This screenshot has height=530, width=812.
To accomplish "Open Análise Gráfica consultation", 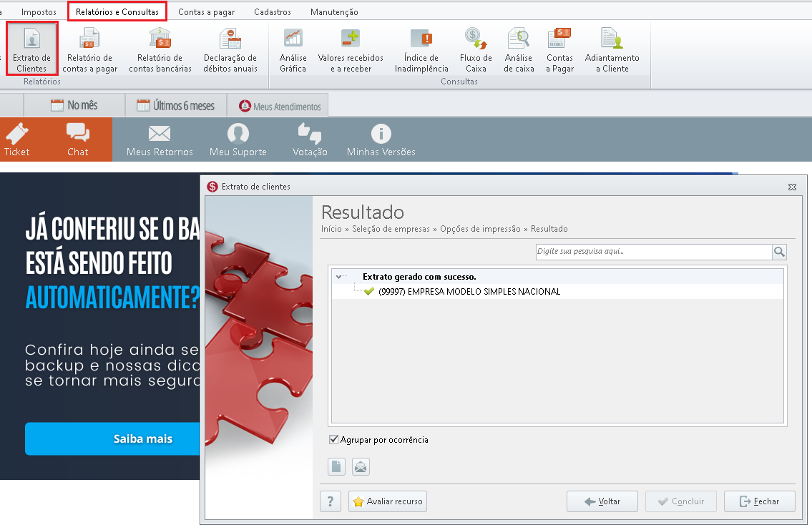I will tap(293, 49).
